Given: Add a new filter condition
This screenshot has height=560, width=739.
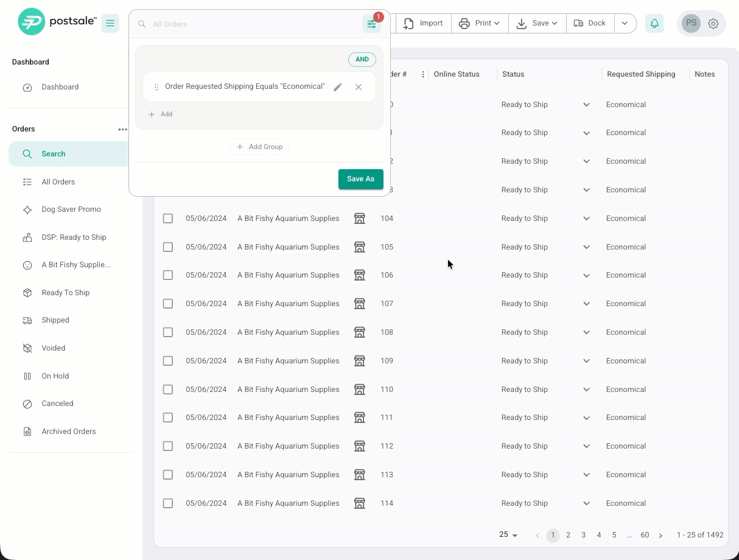Looking at the screenshot, I should (x=161, y=114).
